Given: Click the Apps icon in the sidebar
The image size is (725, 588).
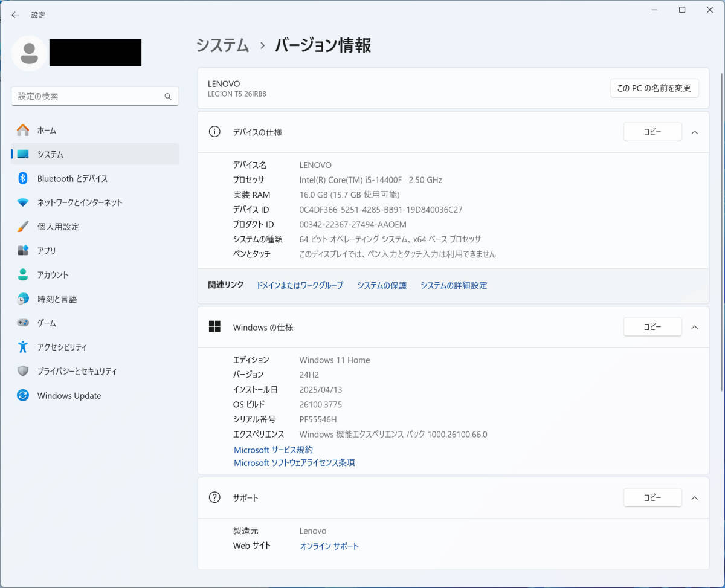Looking at the screenshot, I should tap(23, 250).
